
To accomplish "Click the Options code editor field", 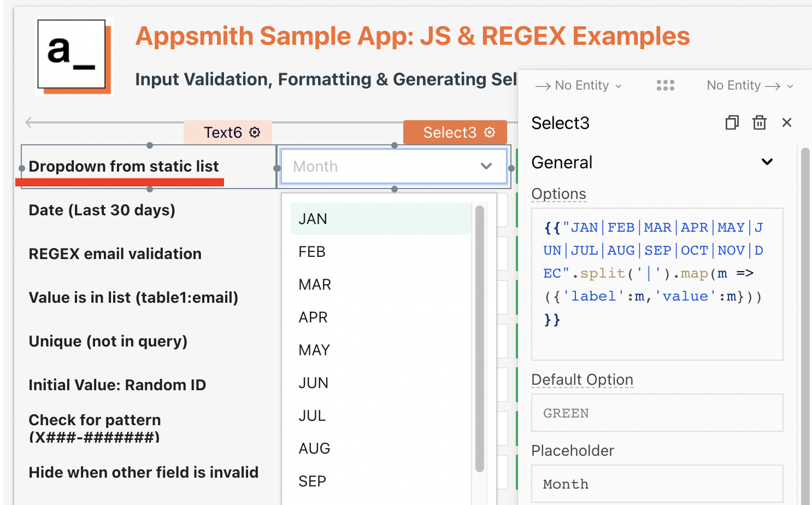I will (657, 284).
